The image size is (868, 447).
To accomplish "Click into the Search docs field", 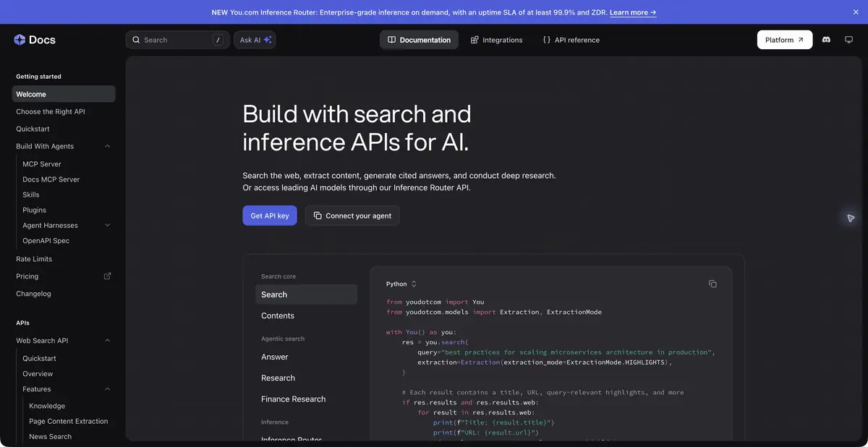I will tap(177, 40).
